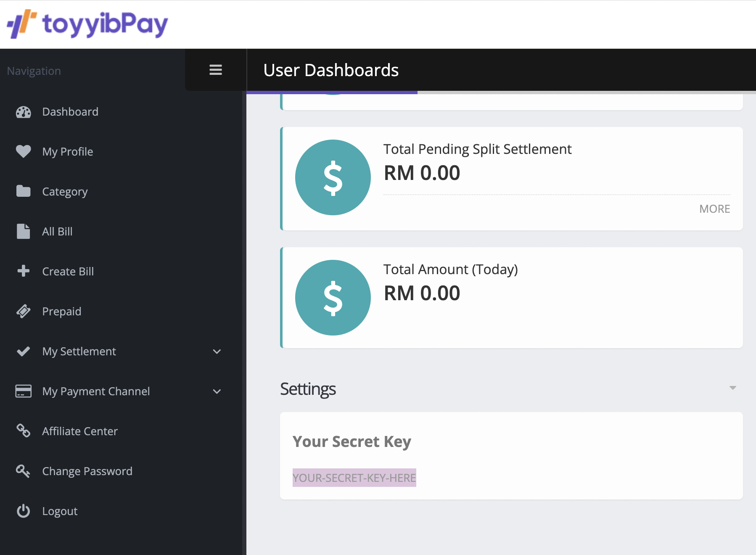Select the Prepaid ticket icon
Image resolution: width=756 pixels, height=555 pixels.
tap(23, 311)
